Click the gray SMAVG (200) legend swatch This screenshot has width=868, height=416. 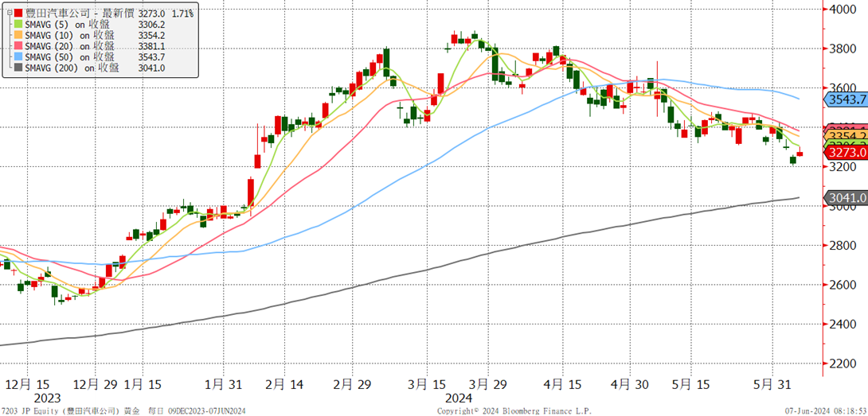(x=19, y=67)
